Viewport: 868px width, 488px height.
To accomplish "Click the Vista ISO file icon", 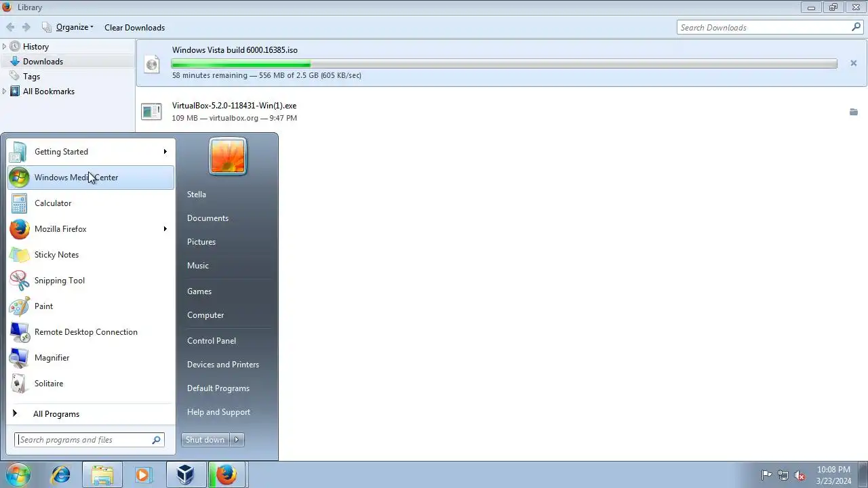I will [x=152, y=64].
